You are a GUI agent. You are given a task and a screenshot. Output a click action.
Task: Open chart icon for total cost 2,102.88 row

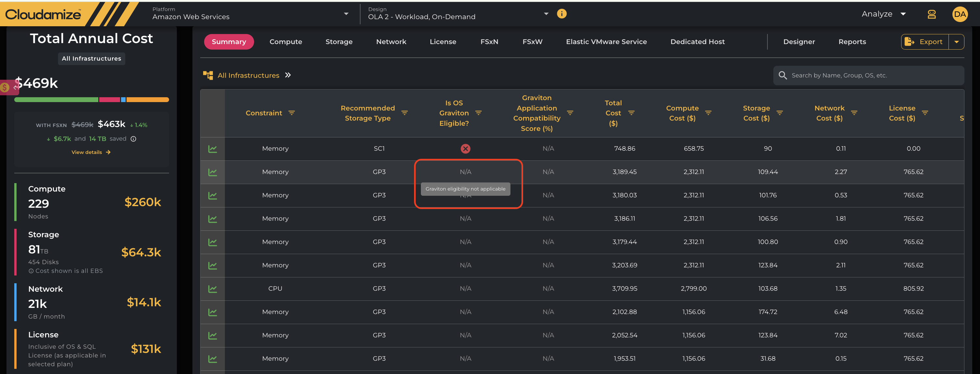point(213,312)
